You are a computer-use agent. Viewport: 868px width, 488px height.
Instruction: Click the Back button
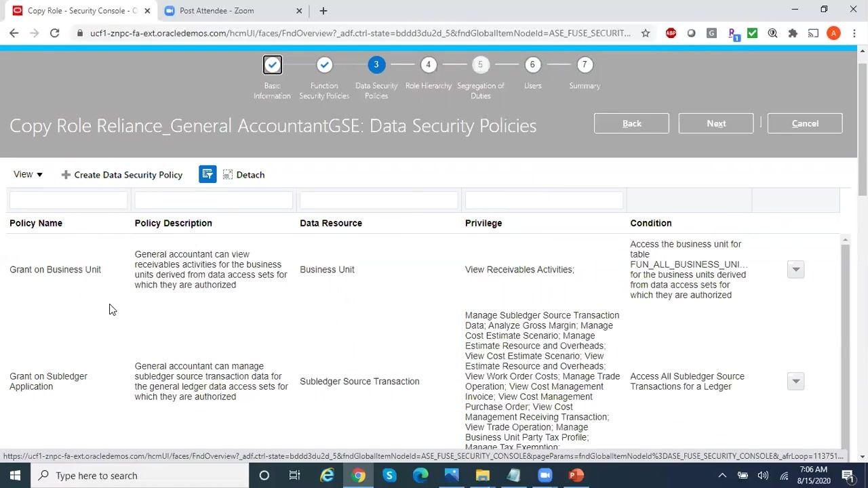631,123
